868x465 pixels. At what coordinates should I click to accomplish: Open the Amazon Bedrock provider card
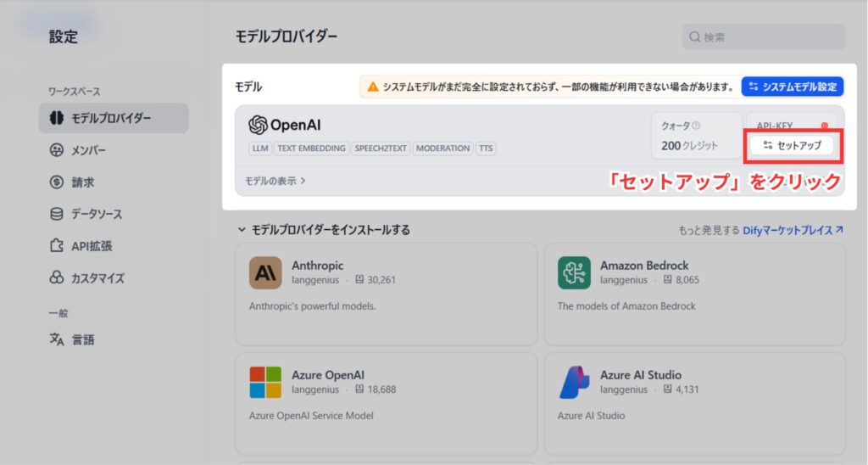(695, 294)
